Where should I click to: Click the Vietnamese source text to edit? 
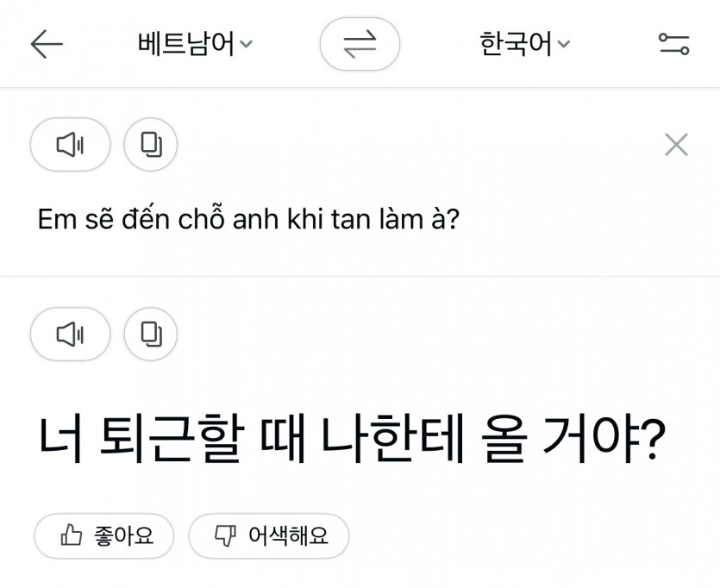tap(248, 220)
